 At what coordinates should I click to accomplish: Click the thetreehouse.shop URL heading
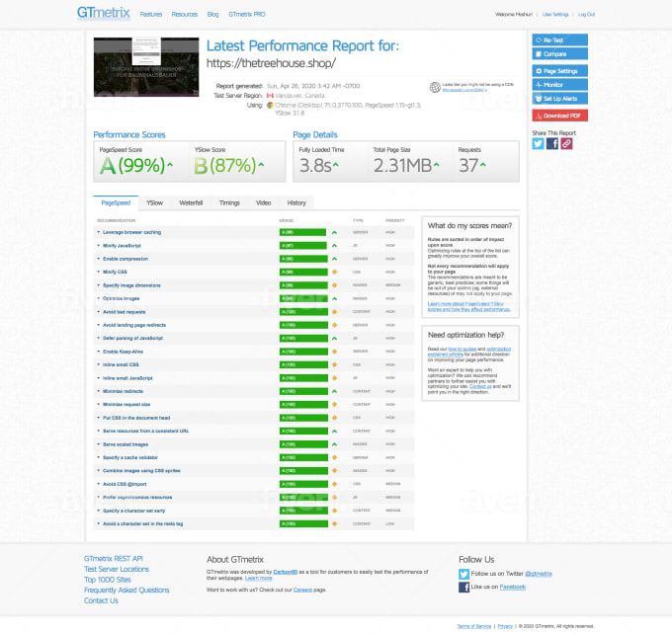pos(272,63)
